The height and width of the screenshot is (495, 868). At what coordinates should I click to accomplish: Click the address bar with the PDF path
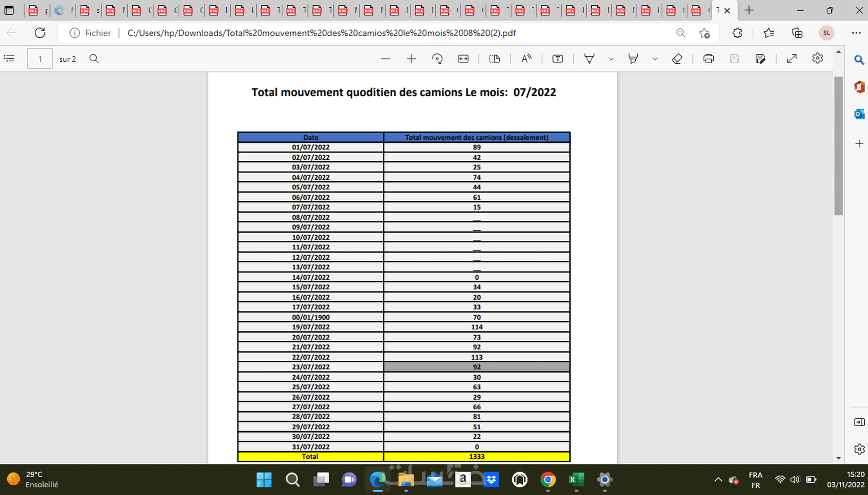point(322,33)
